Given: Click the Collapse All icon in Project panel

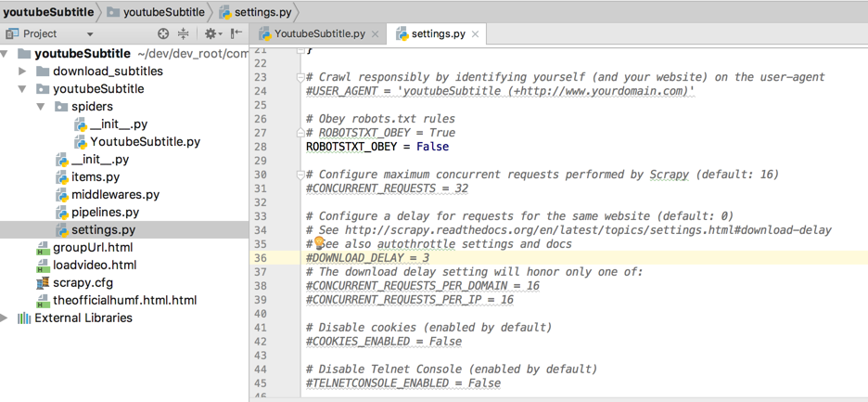Looking at the screenshot, I should [183, 33].
